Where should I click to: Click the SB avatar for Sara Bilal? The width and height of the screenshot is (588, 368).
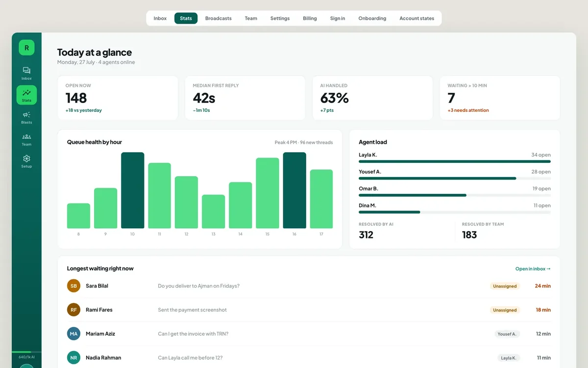(73, 286)
